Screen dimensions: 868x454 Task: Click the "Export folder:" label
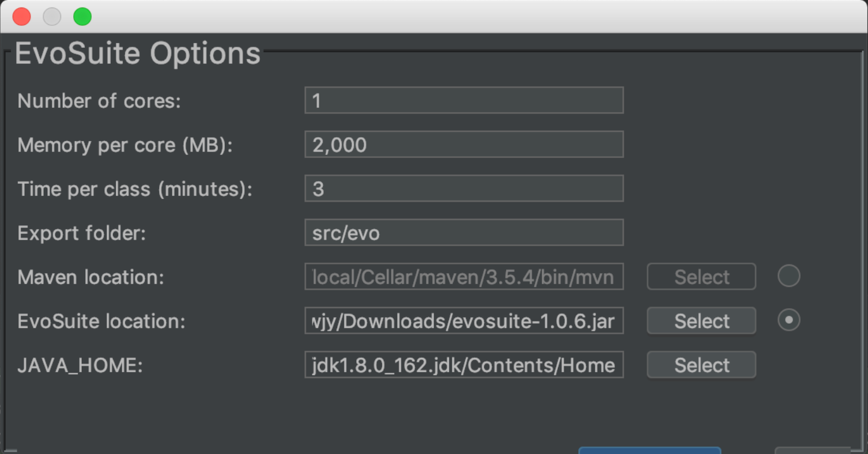click(x=82, y=233)
